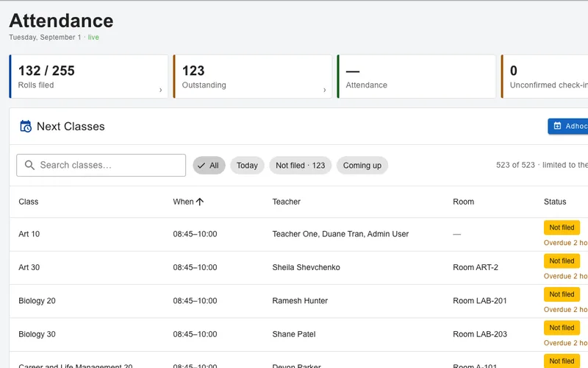Click the green live indicator text

[x=93, y=38]
